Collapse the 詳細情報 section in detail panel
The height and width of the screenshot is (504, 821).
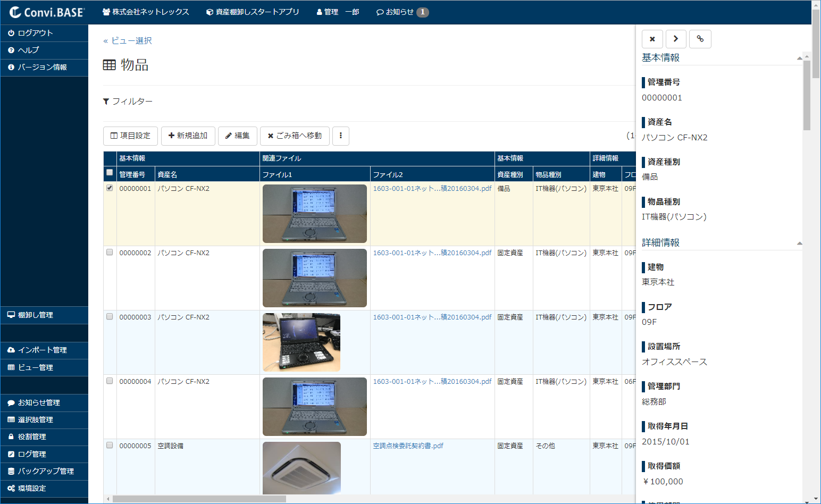pyautogui.click(x=800, y=242)
